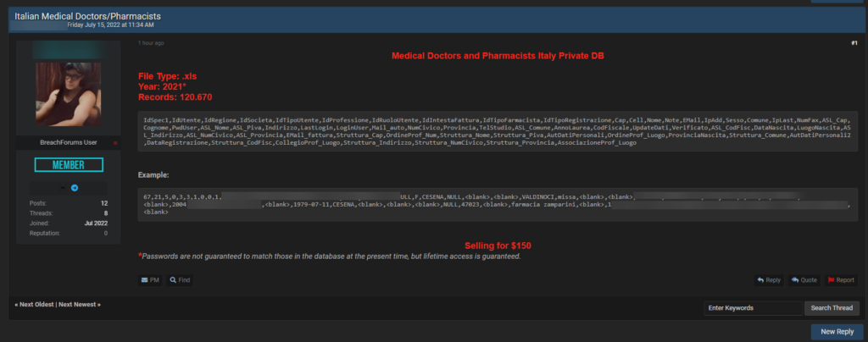Click the PM envelope button
Image resolution: width=868 pixels, height=342 pixels.
[x=150, y=279]
